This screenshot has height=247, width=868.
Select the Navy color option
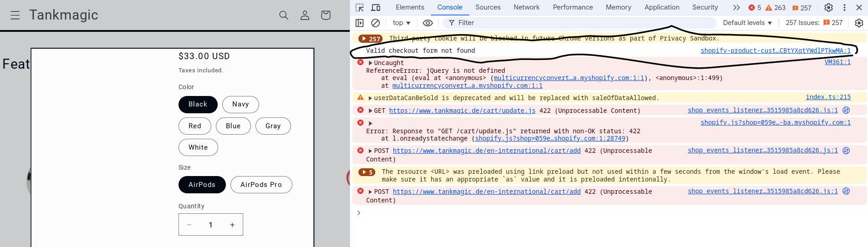click(x=240, y=104)
